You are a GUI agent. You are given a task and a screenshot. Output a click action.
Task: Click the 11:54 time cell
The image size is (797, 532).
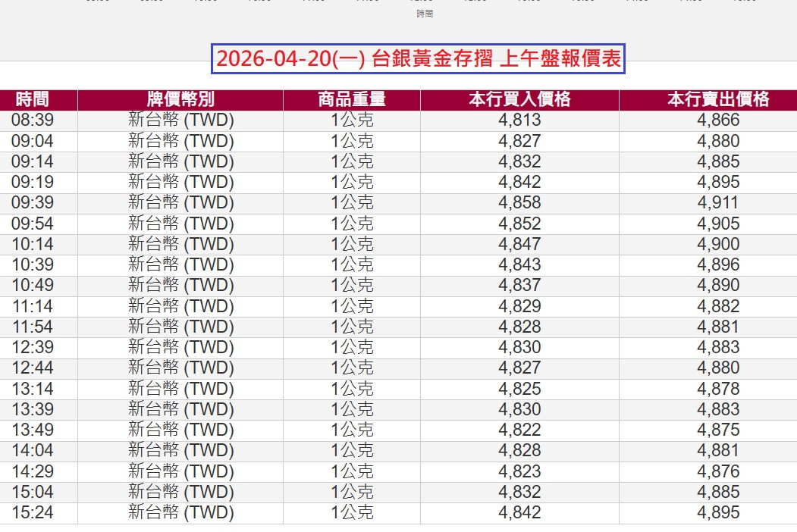pyautogui.click(x=33, y=327)
